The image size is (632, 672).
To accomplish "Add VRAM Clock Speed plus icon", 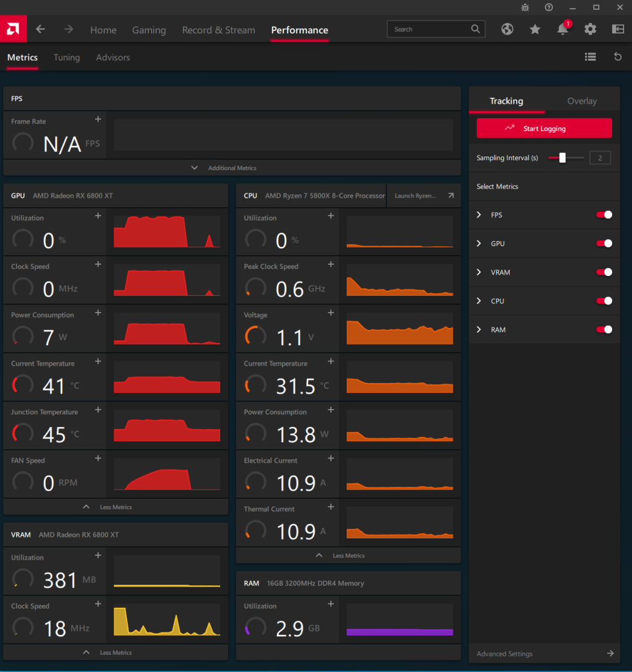I will coord(98,604).
